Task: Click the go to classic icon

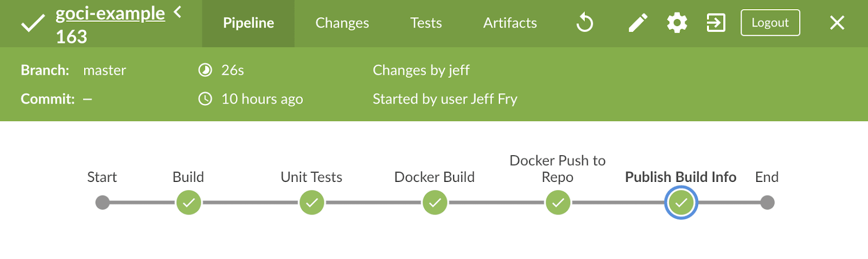Action: click(x=716, y=23)
